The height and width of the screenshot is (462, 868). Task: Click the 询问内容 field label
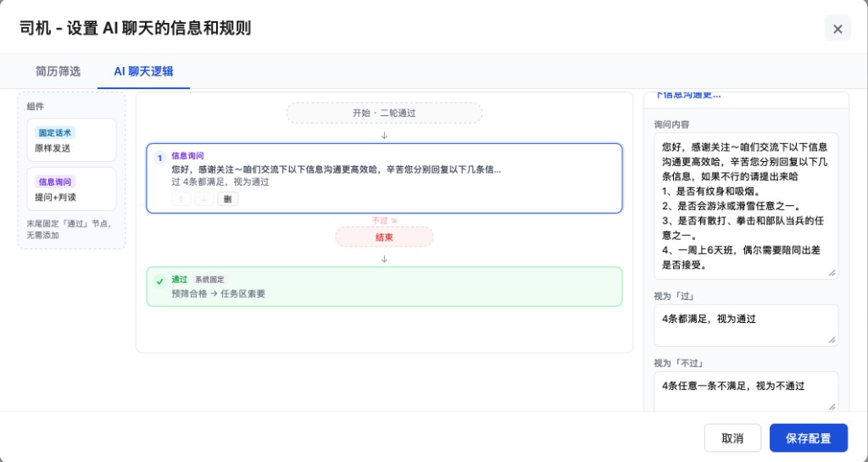point(671,125)
